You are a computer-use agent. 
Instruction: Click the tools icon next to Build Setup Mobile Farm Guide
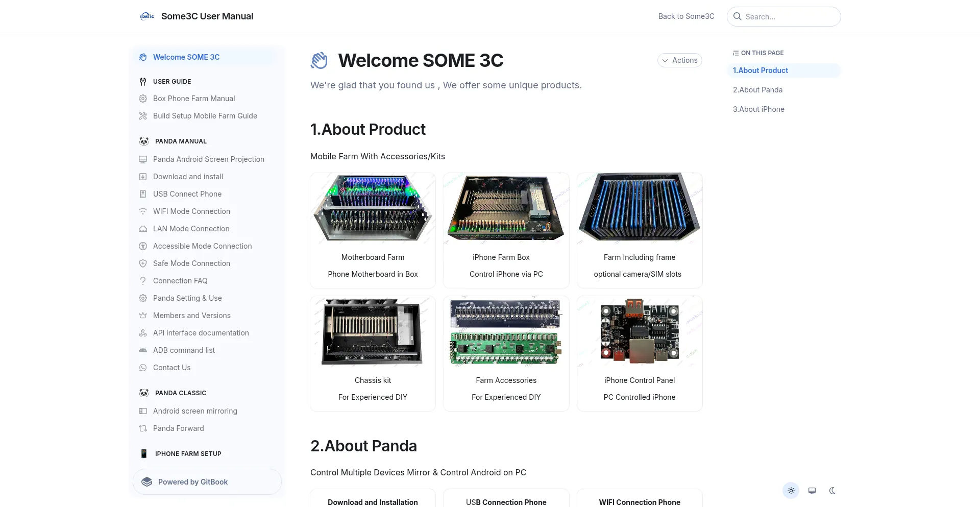[143, 116]
